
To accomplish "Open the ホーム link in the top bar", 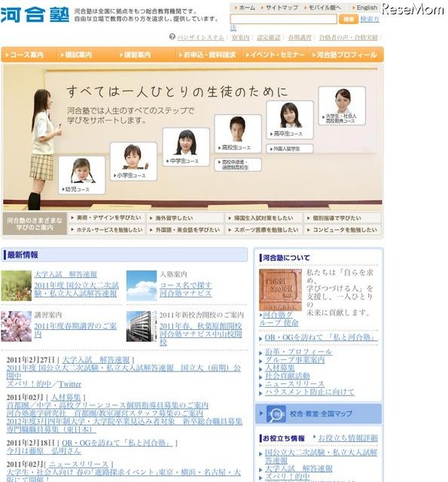I will pos(245,8).
